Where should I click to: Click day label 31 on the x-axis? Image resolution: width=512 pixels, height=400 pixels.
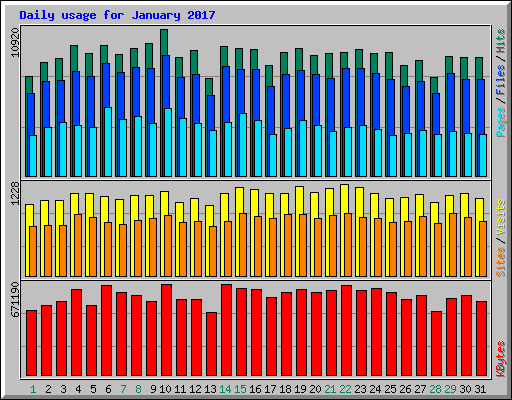point(480,389)
